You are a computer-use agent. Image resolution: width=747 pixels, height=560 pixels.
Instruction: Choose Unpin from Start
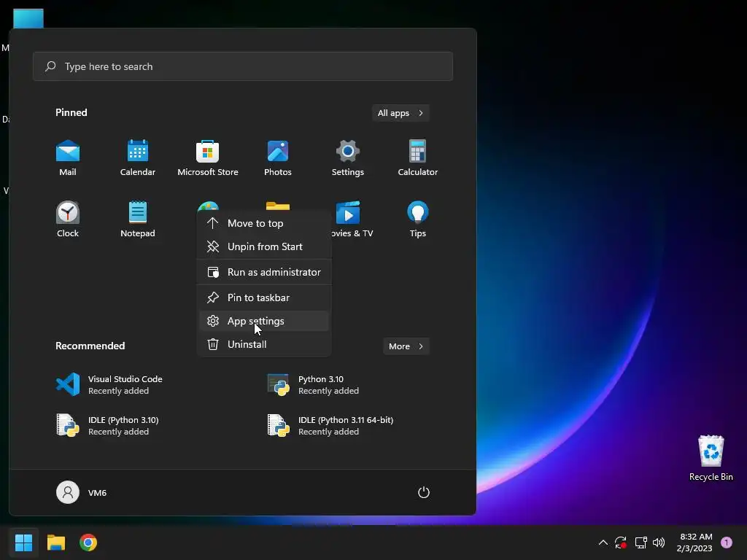pyautogui.click(x=264, y=246)
